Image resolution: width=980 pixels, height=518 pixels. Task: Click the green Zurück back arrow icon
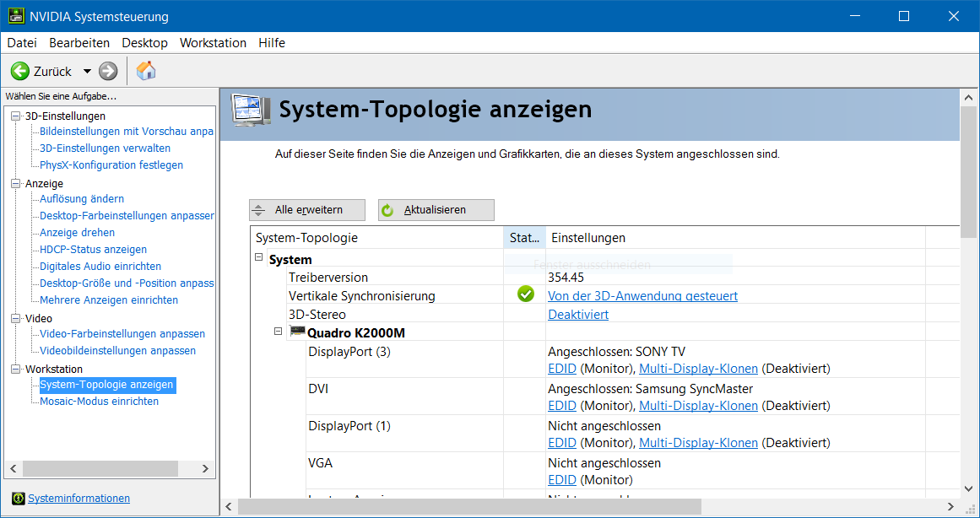(20, 71)
